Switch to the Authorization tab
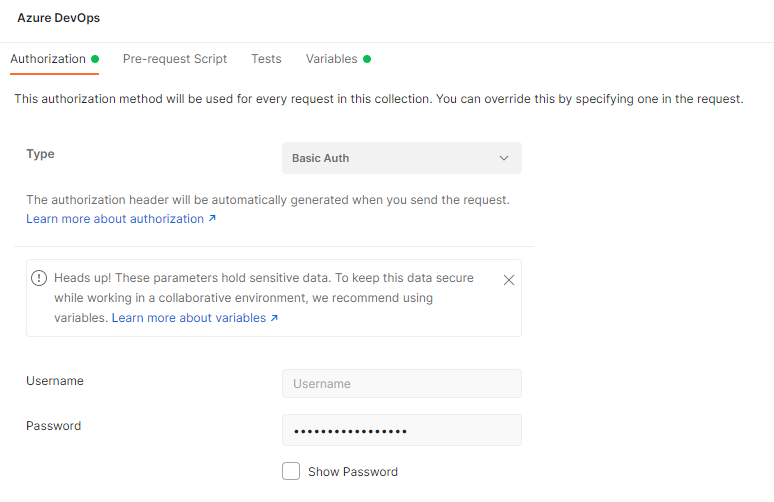The height and width of the screenshot is (502, 774). tap(54, 59)
